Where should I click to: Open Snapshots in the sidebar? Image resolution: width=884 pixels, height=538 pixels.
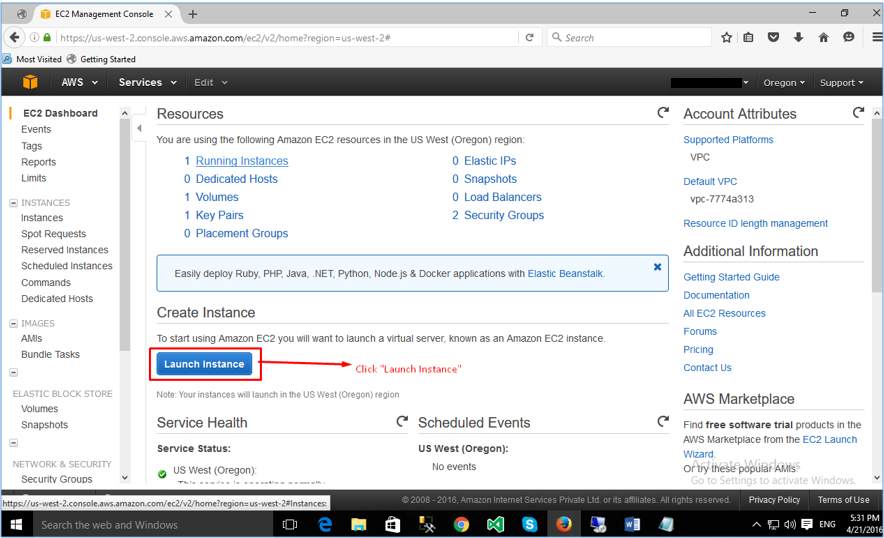tap(45, 425)
